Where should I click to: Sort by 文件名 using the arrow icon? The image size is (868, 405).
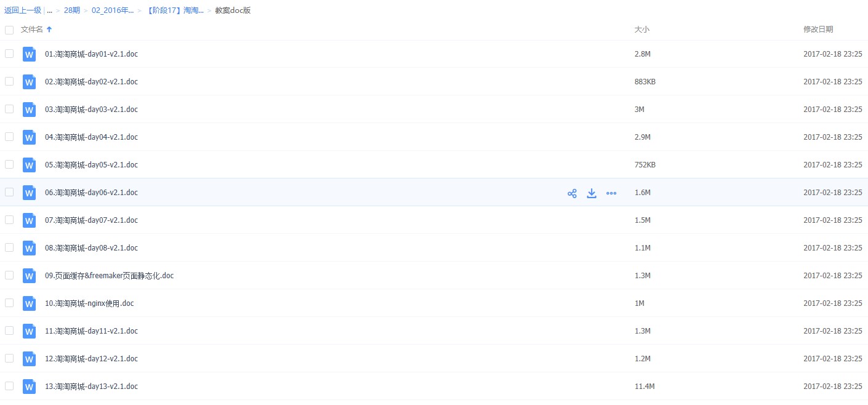click(x=49, y=30)
